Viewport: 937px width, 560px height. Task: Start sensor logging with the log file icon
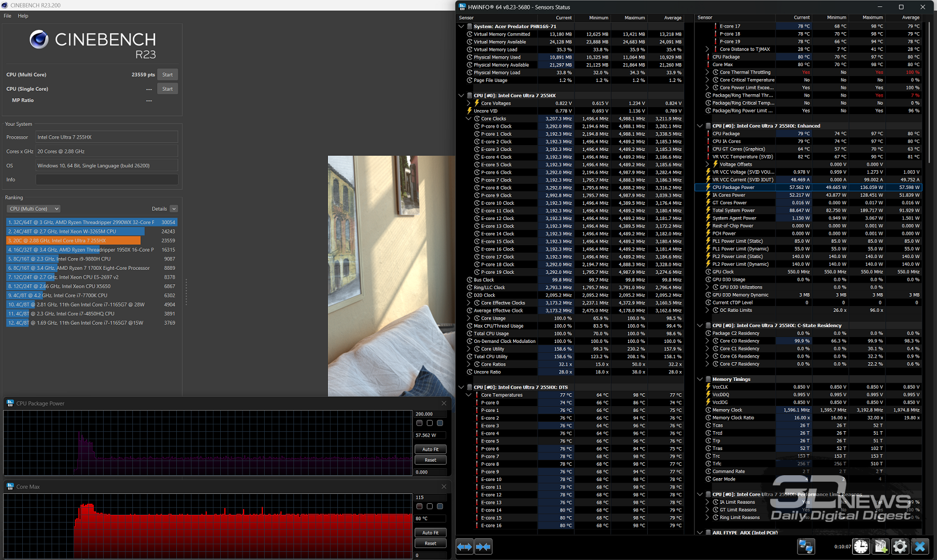pos(881,547)
